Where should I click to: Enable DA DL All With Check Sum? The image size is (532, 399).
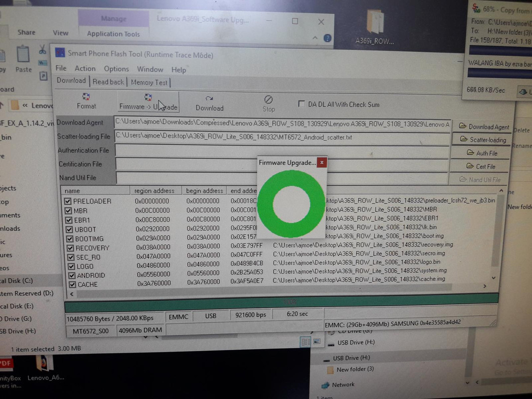pyautogui.click(x=301, y=104)
